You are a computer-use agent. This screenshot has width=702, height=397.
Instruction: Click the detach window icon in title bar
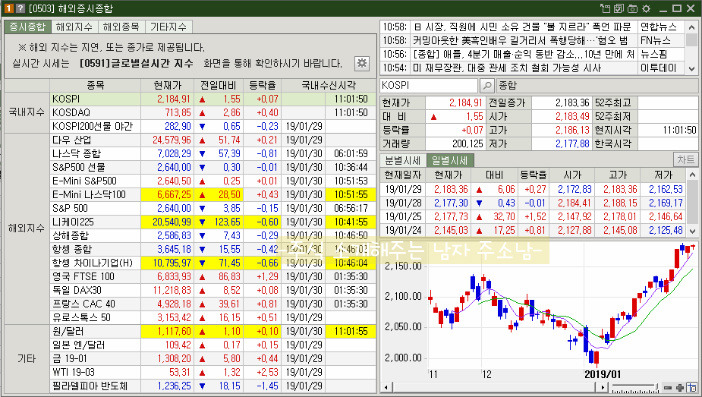(x=605, y=8)
